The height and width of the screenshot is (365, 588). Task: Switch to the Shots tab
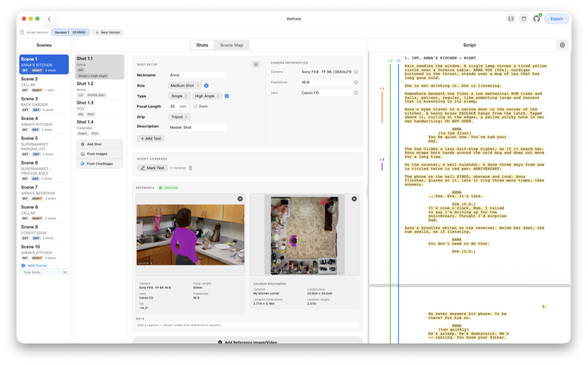[202, 45]
